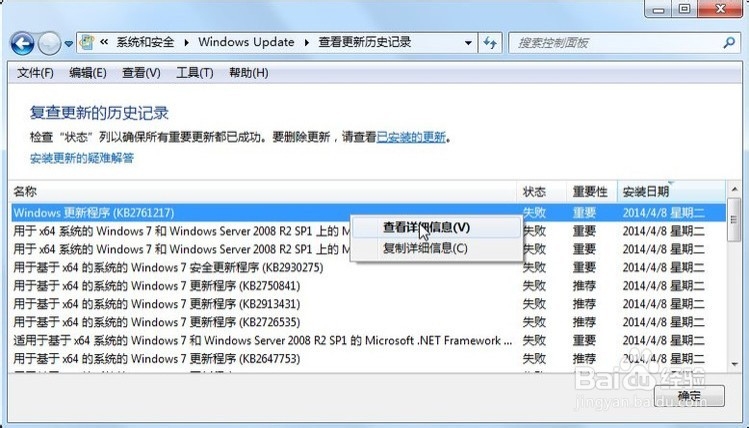The width and height of the screenshot is (749, 428).
Task: Select Windows Update breadcrumb
Action: point(246,42)
